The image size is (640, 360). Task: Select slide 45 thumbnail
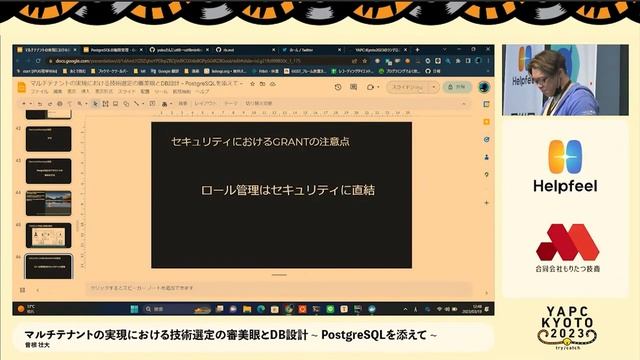coord(49,235)
